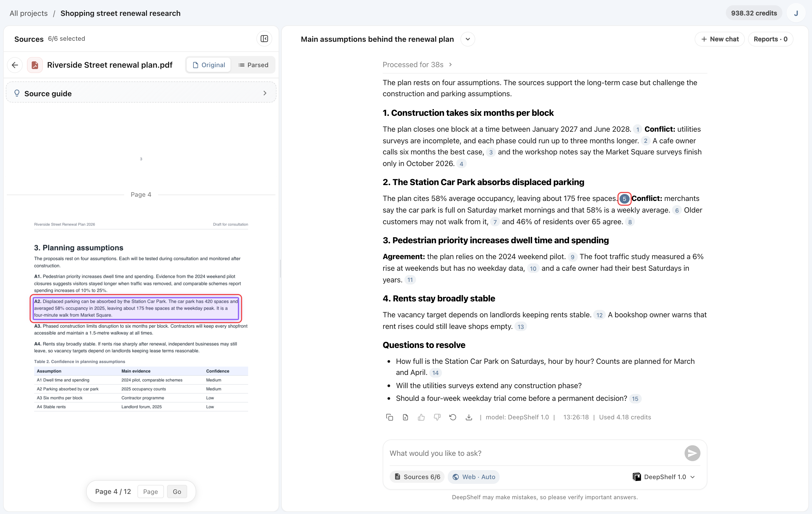This screenshot has width=812, height=514.
Task: Start a New chat
Action: 719,39
